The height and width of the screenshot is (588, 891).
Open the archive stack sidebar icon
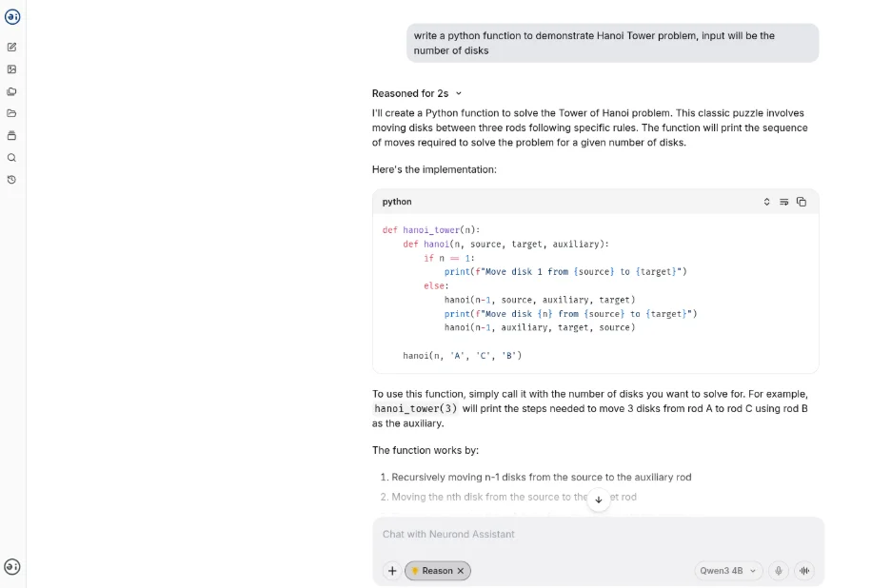12,136
